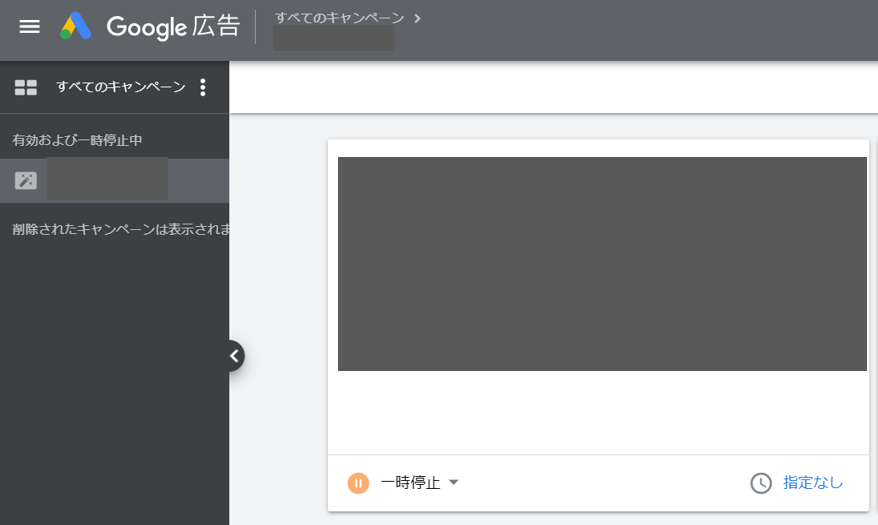Click the clock schedule icon
Image resolution: width=878 pixels, height=525 pixels.
(x=761, y=483)
